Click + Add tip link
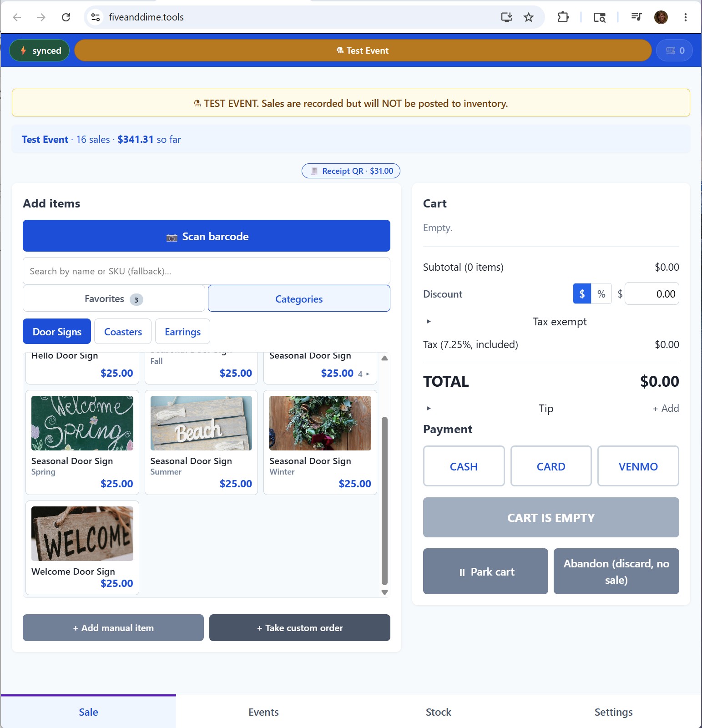This screenshot has width=702, height=728. click(x=666, y=408)
